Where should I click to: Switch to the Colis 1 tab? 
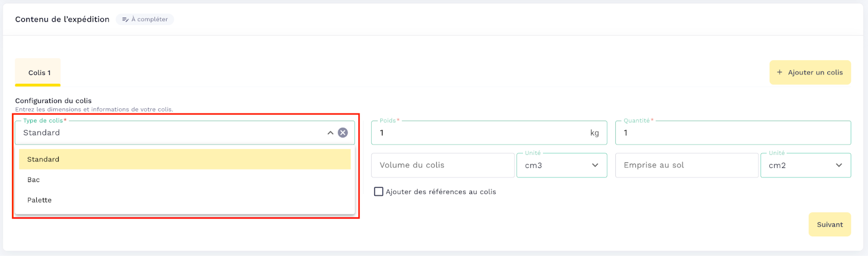click(x=38, y=72)
